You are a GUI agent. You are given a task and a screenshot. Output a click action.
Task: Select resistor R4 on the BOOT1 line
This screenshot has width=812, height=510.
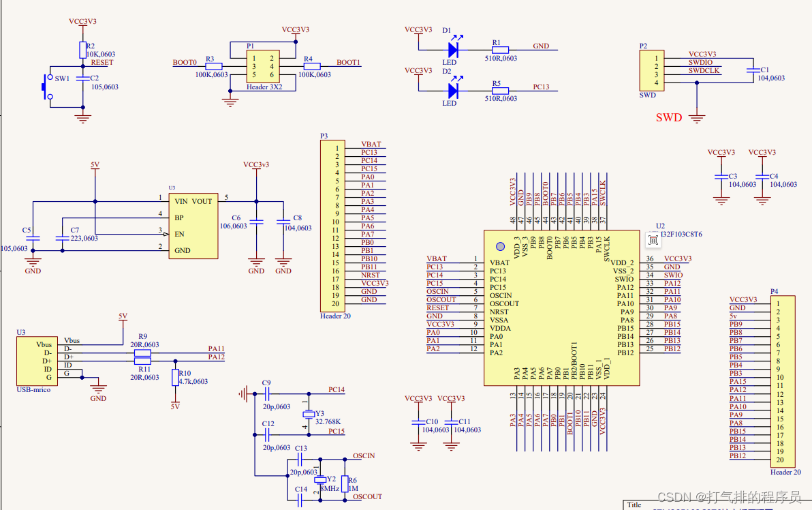[312, 66]
